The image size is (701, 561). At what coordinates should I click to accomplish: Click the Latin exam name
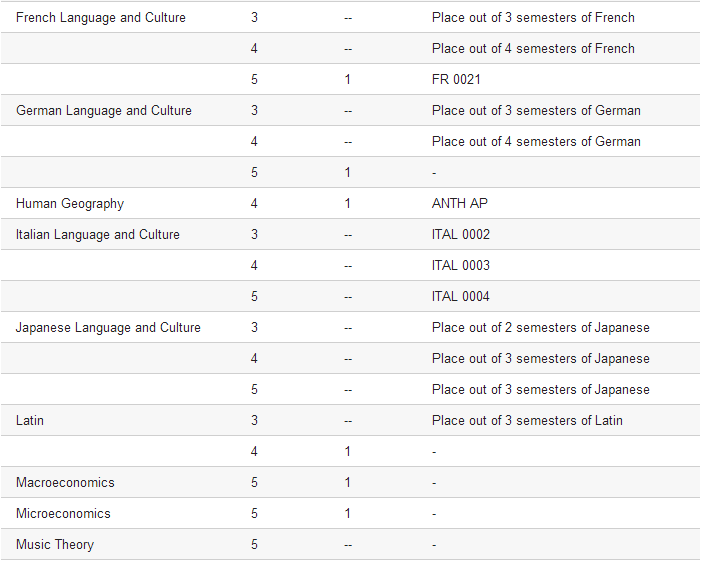point(30,420)
